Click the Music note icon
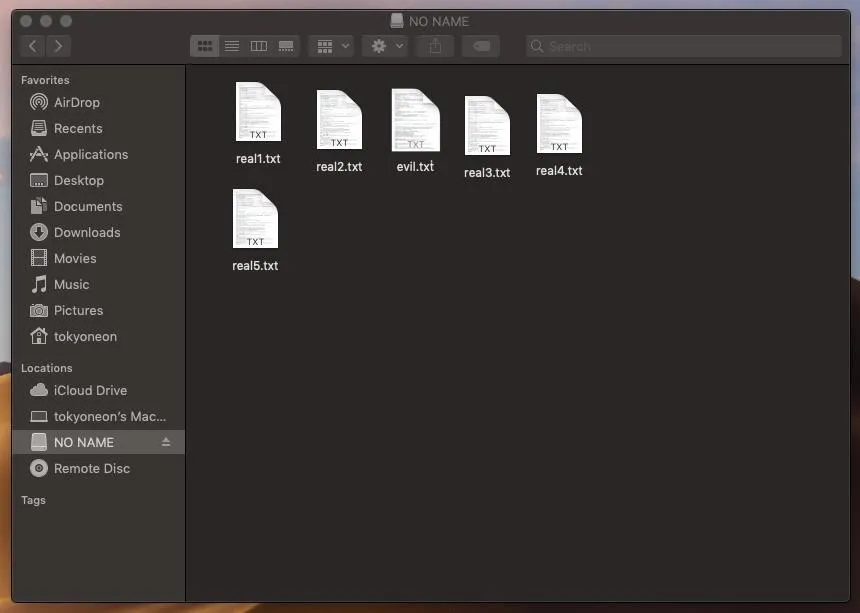The width and height of the screenshot is (860, 613). pos(39,284)
